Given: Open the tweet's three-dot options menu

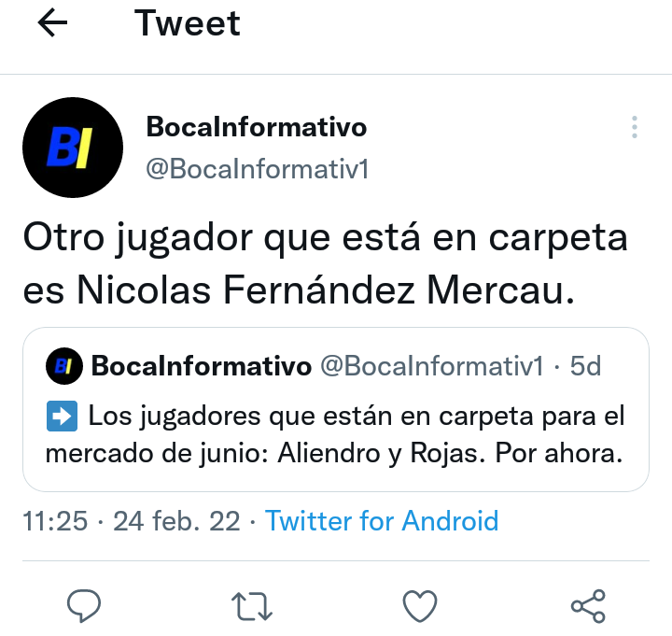Looking at the screenshot, I should [635, 127].
